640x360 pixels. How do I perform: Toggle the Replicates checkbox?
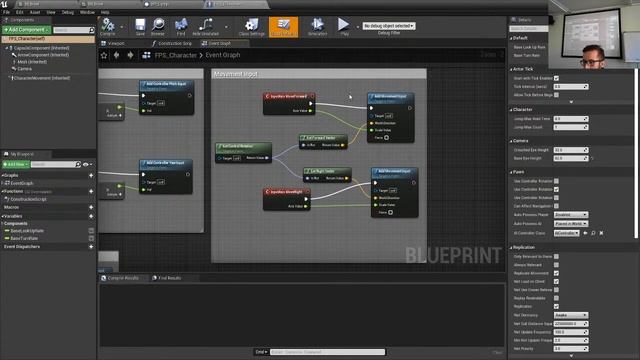tap(556, 307)
